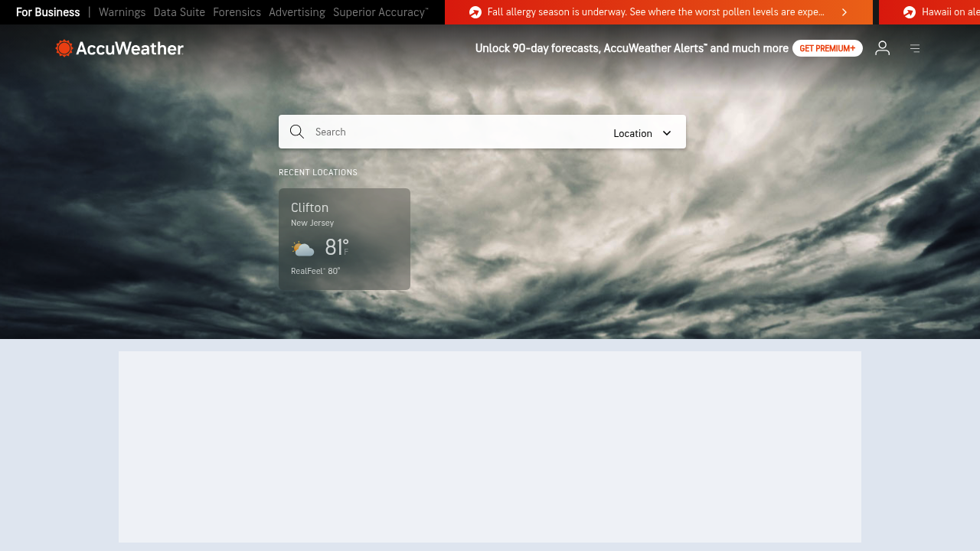Open Data Suite in the top bar

(x=179, y=12)
